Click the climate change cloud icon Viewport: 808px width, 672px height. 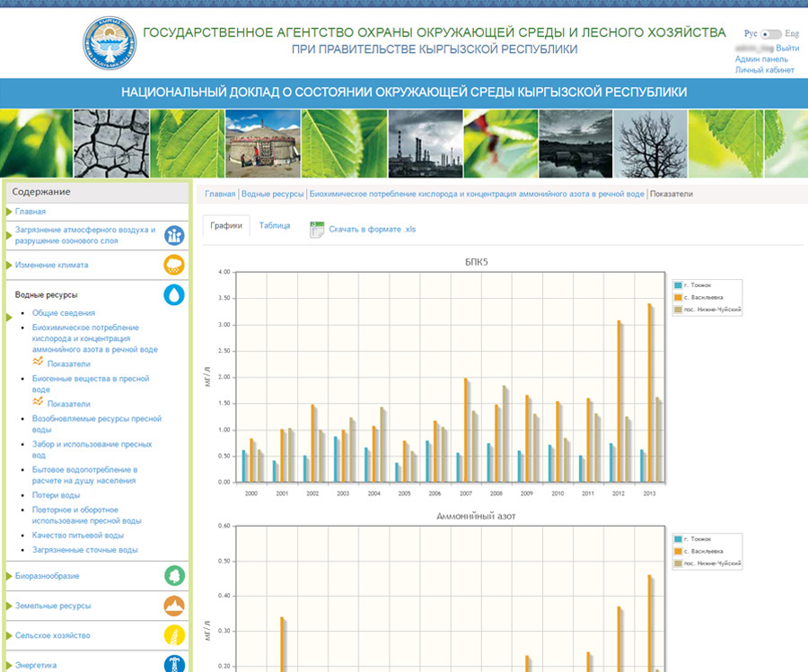point(174,266)
